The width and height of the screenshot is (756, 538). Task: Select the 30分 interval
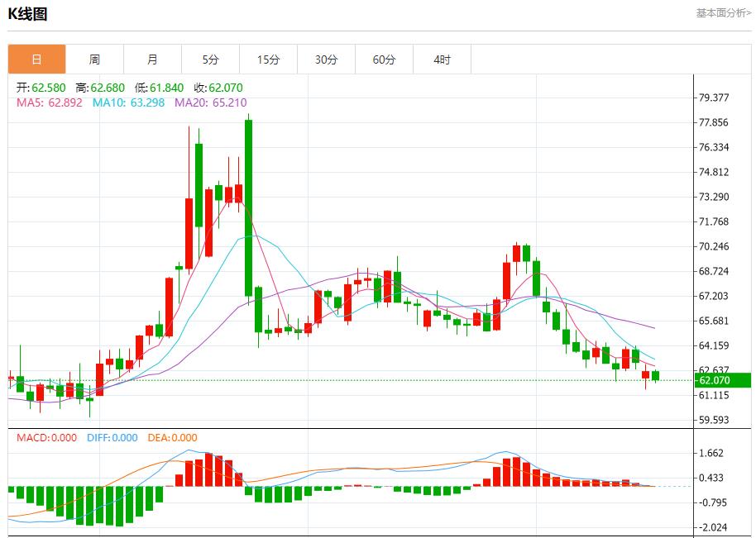[x=326, y=59]
